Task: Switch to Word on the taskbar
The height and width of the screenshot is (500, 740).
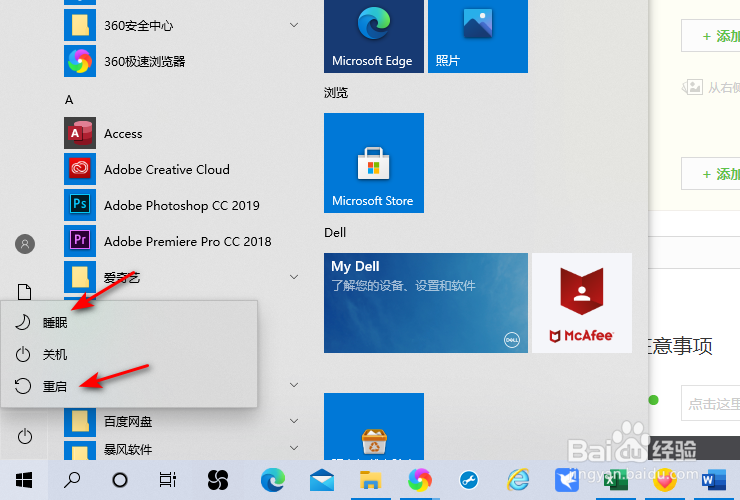Action: 714,481
